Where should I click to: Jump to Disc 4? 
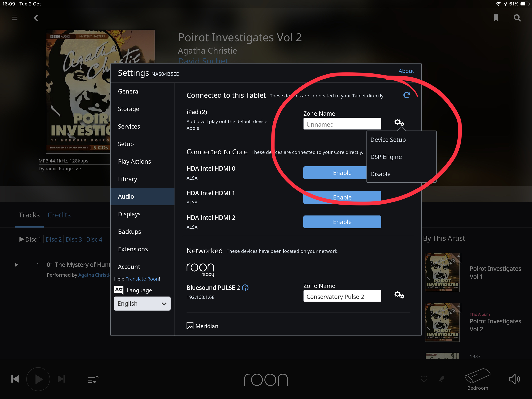94,239
